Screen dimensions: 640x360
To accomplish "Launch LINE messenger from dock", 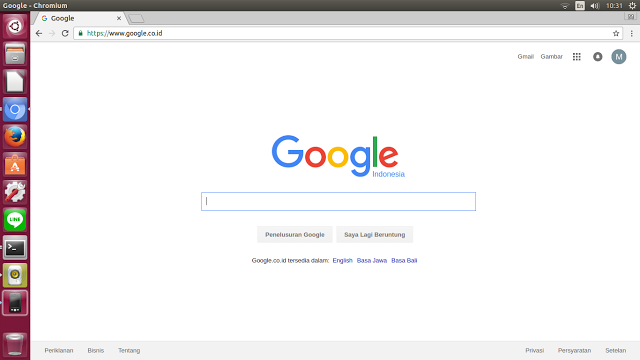I will [15, 220].
